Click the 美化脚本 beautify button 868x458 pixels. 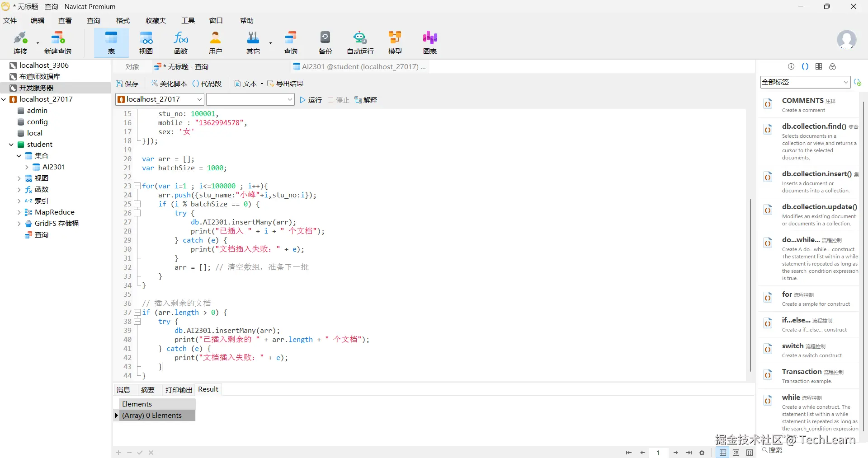[x=169, y=84]
